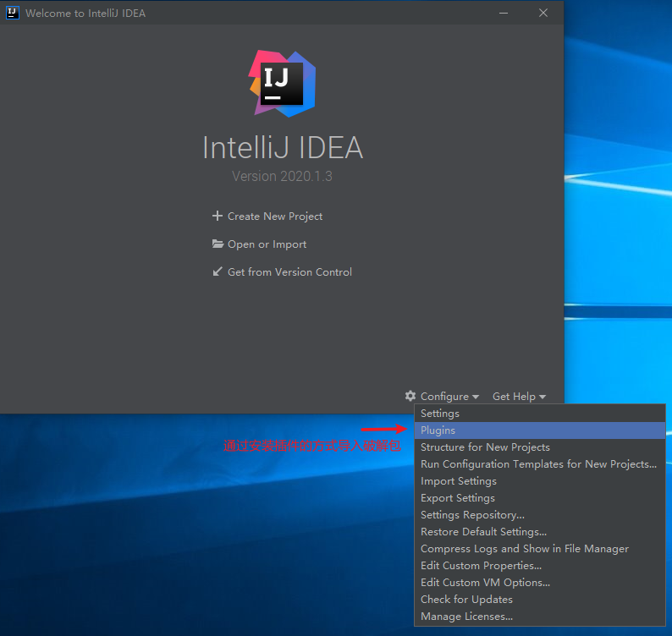Click the large IntelliJ IDEA logo

pyautogui.click(x=282, y=84)
